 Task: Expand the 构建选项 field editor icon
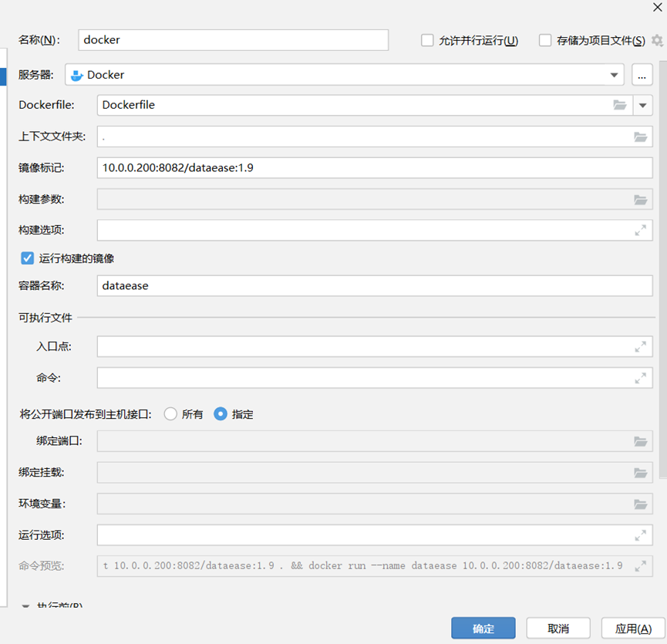pos(640,230)
